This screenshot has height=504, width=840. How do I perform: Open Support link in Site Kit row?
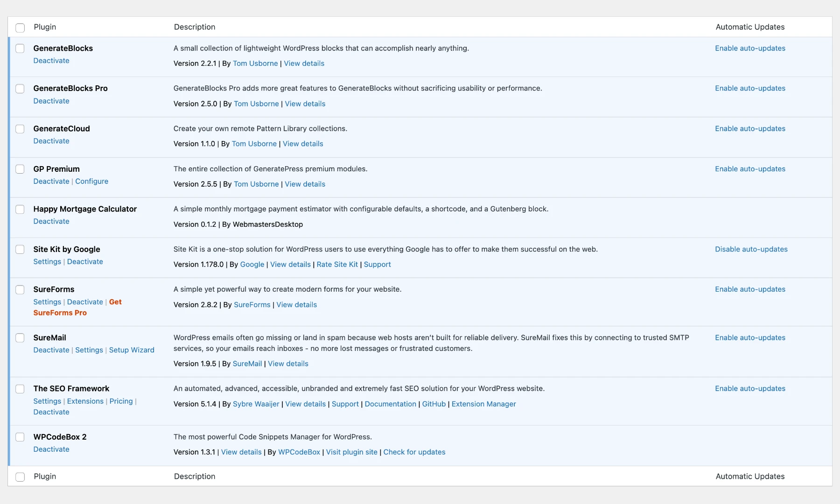(x=378, y=265)
